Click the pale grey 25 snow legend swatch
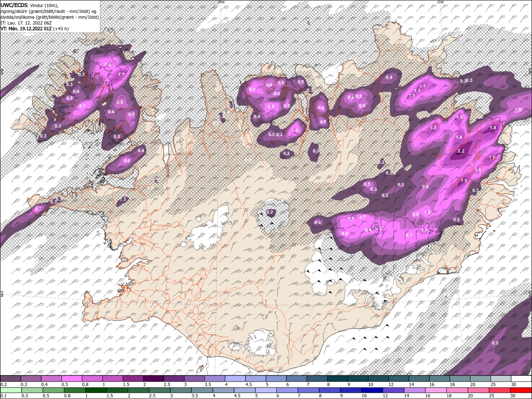Viewport: 532px width, 399px height. pos(501,378)
